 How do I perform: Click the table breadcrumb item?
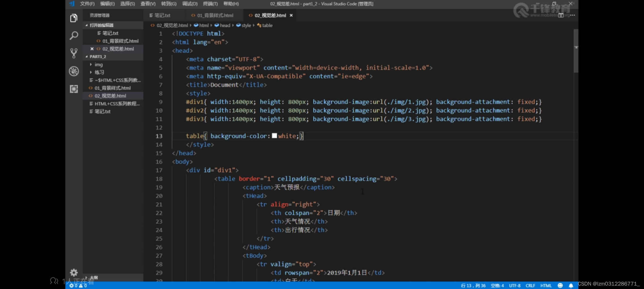pyautogui.click(x=265, y=25)
